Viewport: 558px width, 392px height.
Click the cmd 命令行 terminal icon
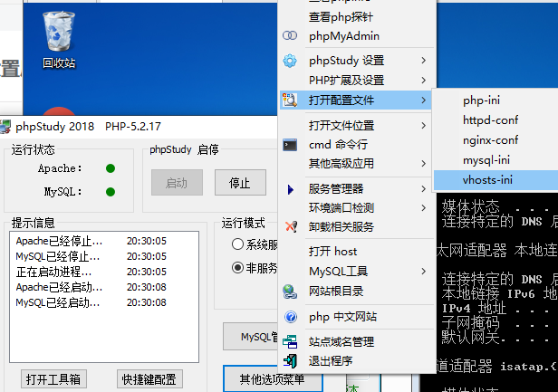[x=290, y=145]
